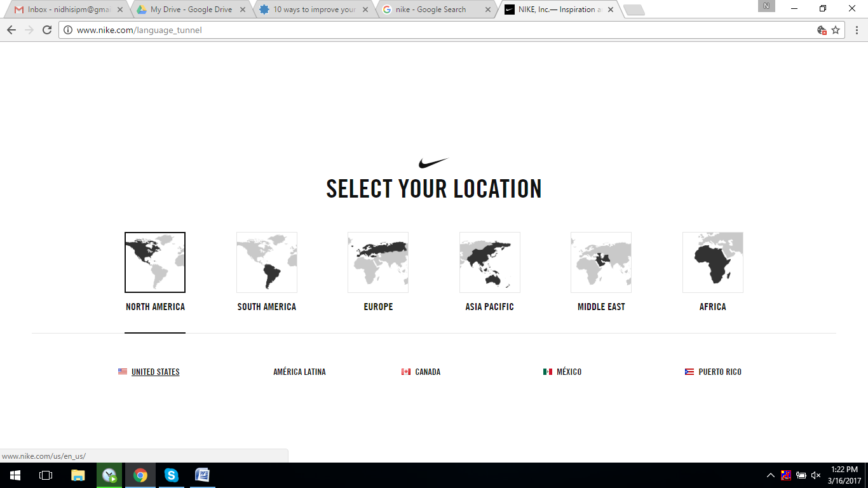This screenshot has width=868, height=488.
Task: Open the América Latina link
Action: pyautogui.click(x=299, y=372)
